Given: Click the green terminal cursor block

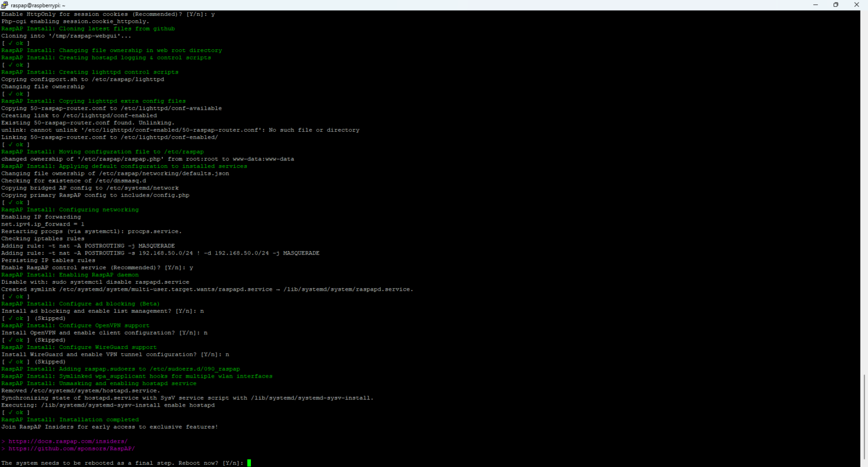Looking at the screenshot, I should click(x=249, y=463).
